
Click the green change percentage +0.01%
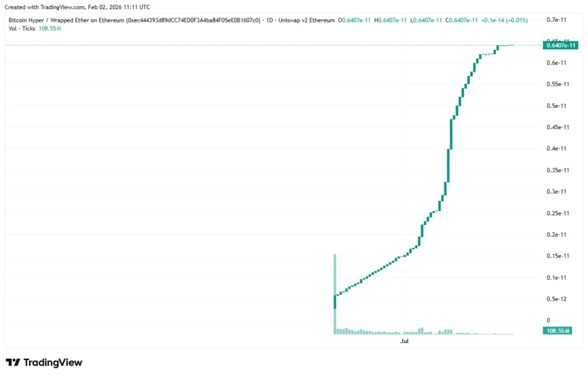click(x=516, y=20)
